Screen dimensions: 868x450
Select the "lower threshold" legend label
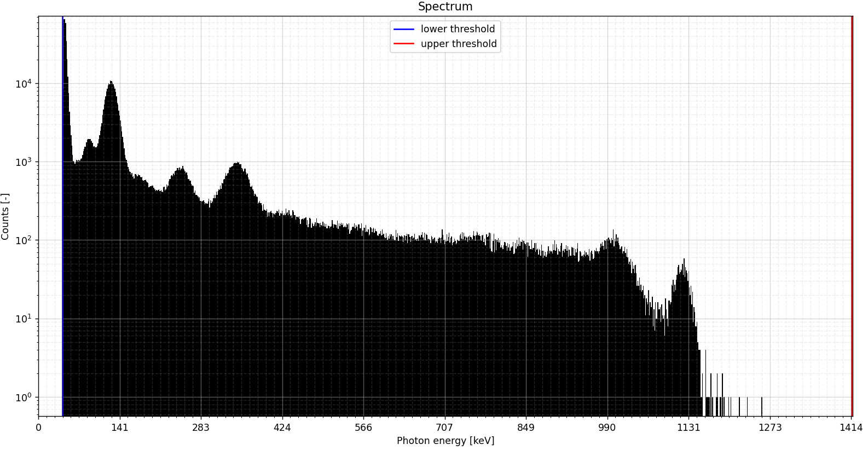pyautogui.click(x=458, y=29)
